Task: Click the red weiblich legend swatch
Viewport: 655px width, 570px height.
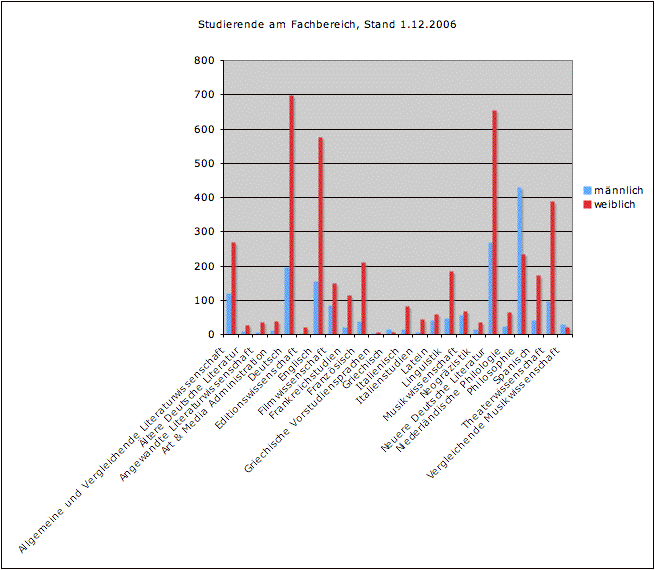Action: click(x=587, y=204)
